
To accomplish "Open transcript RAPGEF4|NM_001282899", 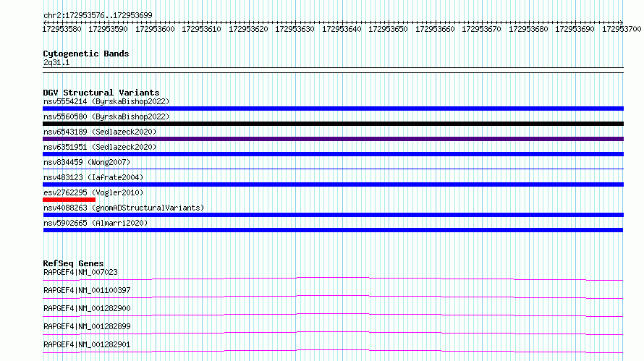I will pyautogui.click(x=87, y=326).
